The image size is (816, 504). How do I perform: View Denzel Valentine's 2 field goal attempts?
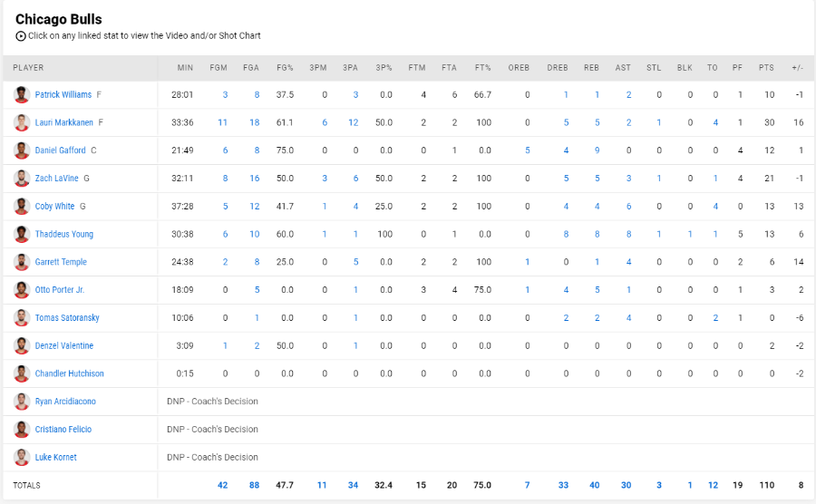257,346
